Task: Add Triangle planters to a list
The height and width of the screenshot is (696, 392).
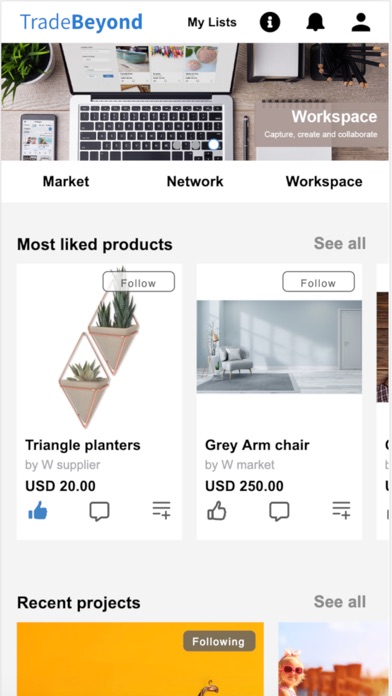Action: coord(162,510)
